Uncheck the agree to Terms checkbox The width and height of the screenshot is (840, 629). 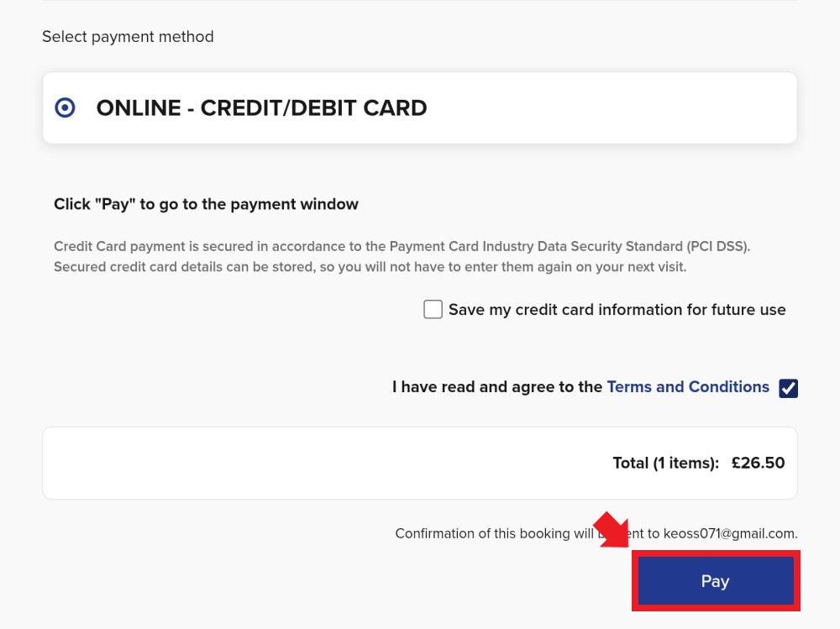coord(788,388)
